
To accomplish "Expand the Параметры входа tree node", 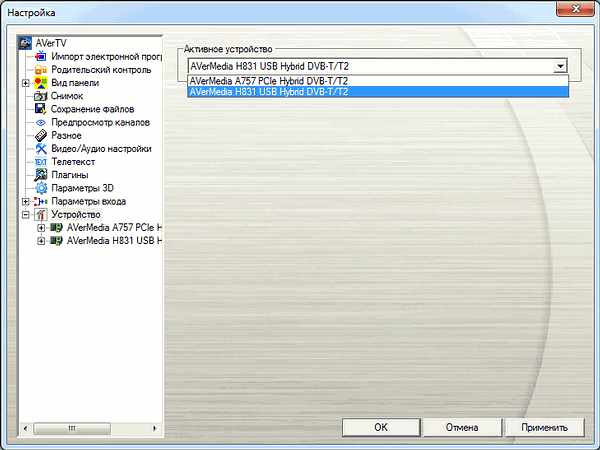I will coord(26,201).
